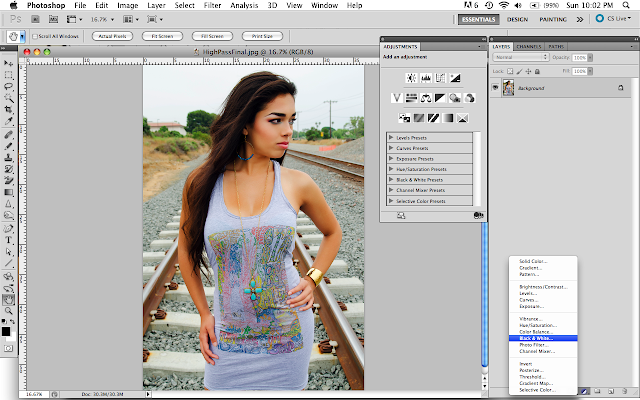Choose Hue/Saturation from popup menu
This screenshot has height=400, width=640.
[x=543, y=325]
